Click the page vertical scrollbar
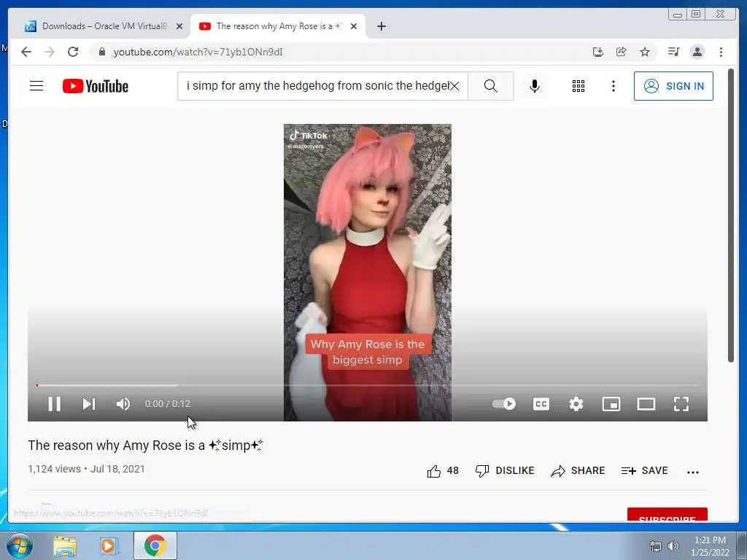Image resolution: width=747 pixels, height=560 pixels. pyautogui.click(x=731, y=214)
